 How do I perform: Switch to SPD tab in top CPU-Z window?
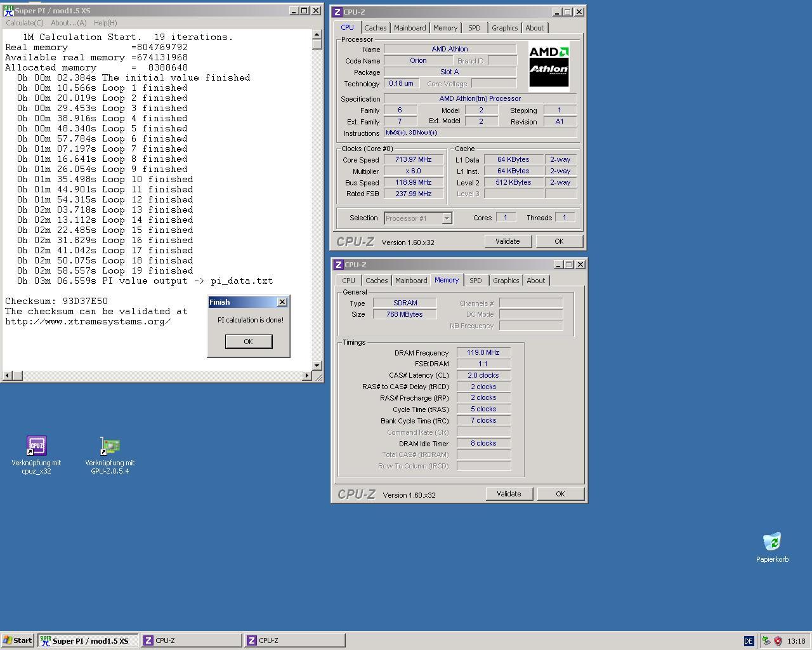tap(475, 28)
